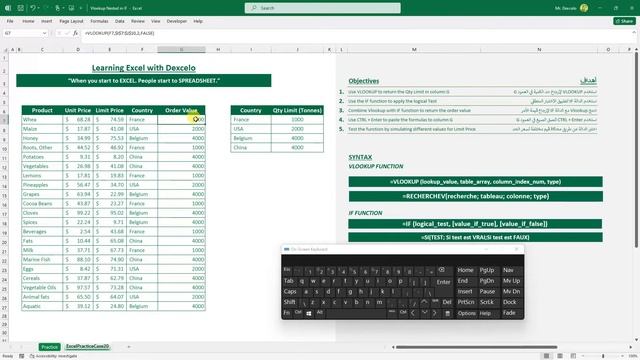Click the horizontal scrollbar thumb
Image resolution: width=640 pixels, height=360 pixels.
point(477,347)
